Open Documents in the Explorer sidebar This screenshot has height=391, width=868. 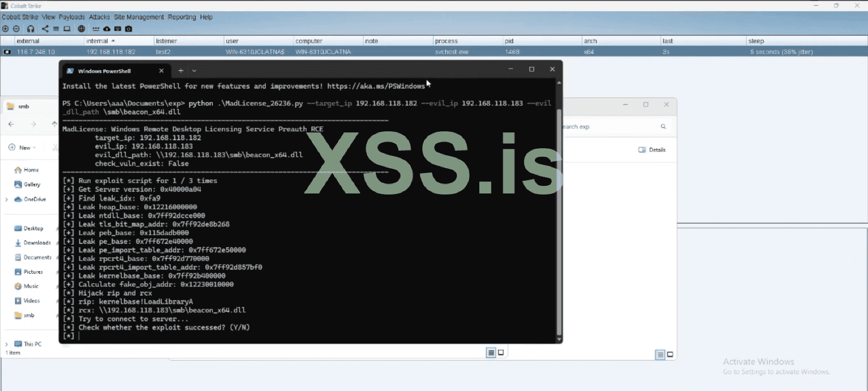pyautogui.click(x=33, y=258)
